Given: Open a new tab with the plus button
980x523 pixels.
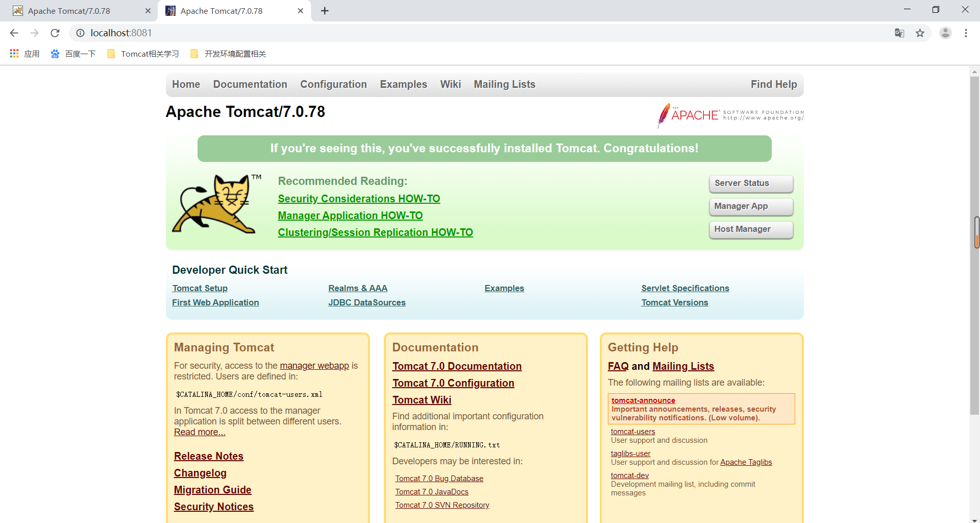Looking at the screenshot, I should (x=325, y=11).
